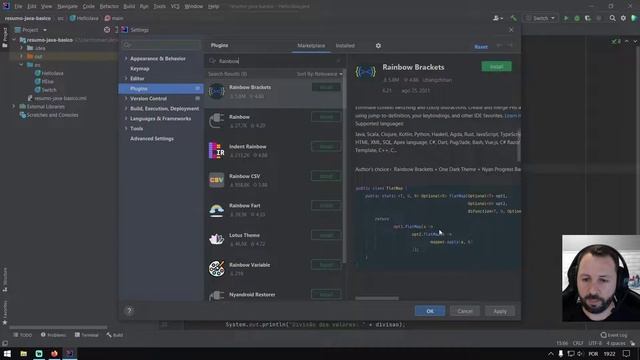Viewport: 640px width, 360px height.
Task: Click the Rainbow Brackets plugin icon in results
Action: coord(216,91)
